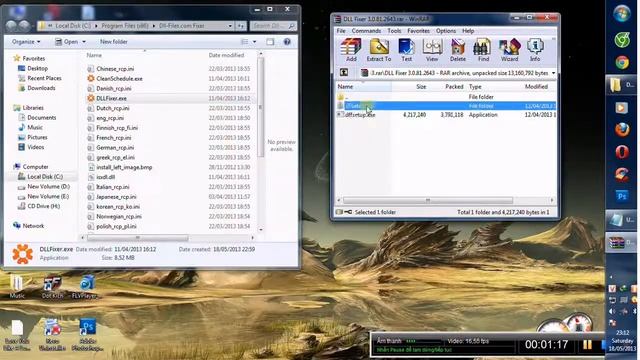Toggle the preview pane button in Explorer
The image size is (640, 360).
coord(270,42)
